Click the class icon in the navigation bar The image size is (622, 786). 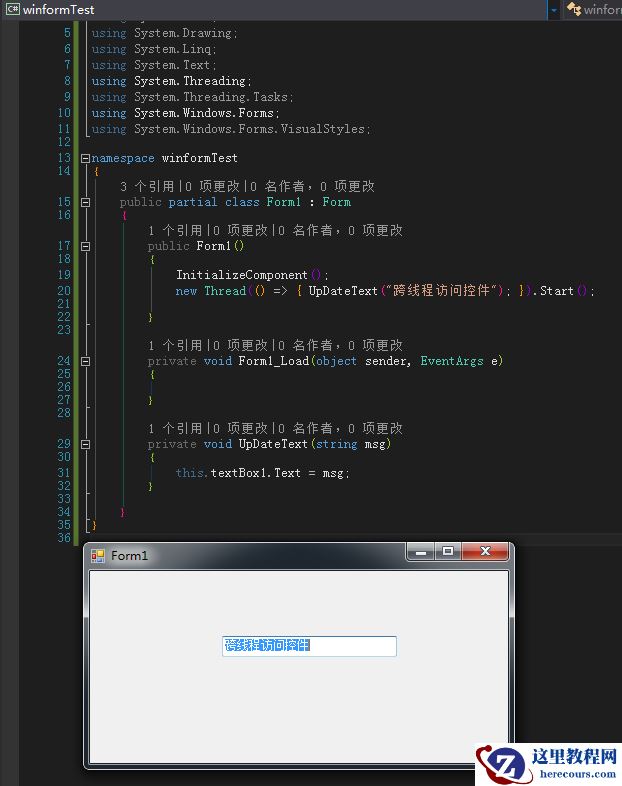point(573,9)
